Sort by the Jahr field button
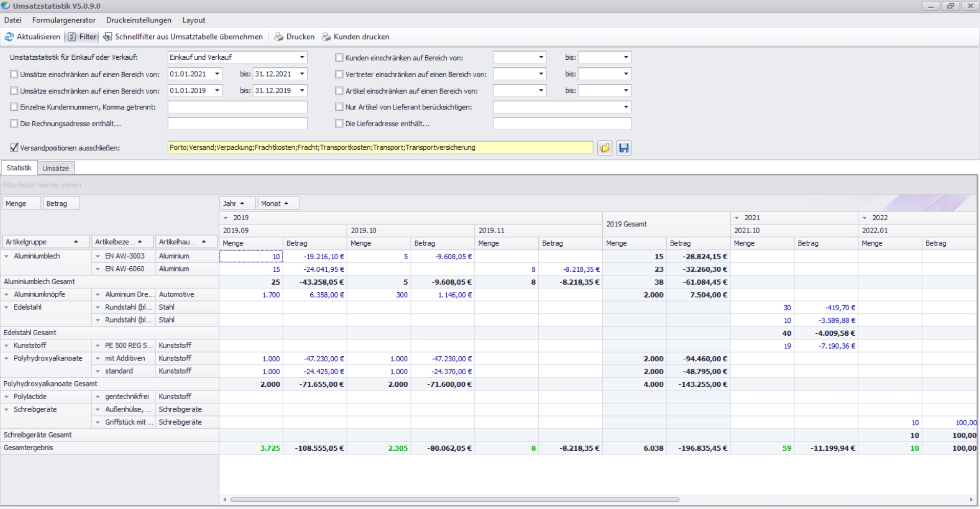This screenshot has width=980, height=509. click(234, 203)
